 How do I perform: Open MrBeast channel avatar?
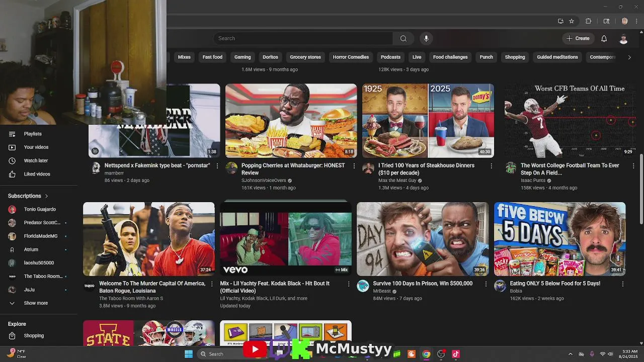tap(363, 286)
